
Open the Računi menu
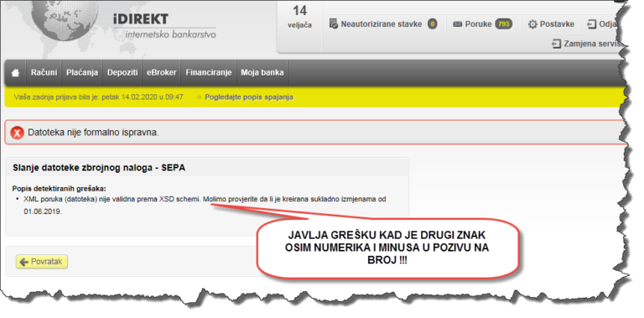tap(44, 73)
